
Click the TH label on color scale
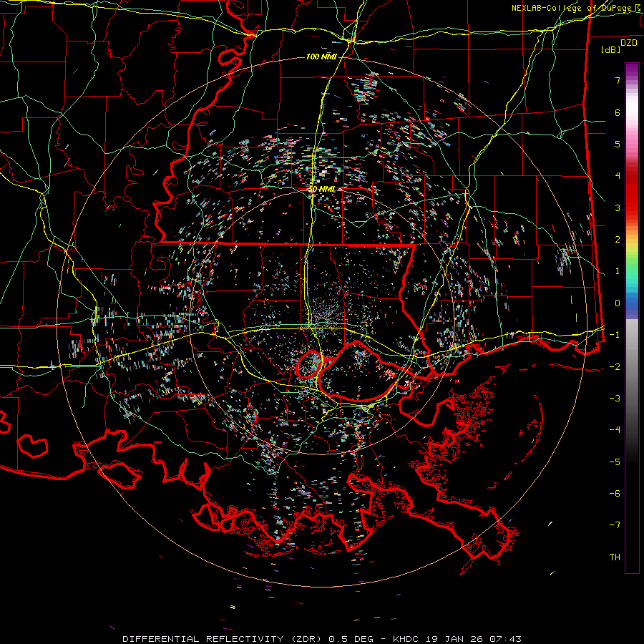pos(615,557)
